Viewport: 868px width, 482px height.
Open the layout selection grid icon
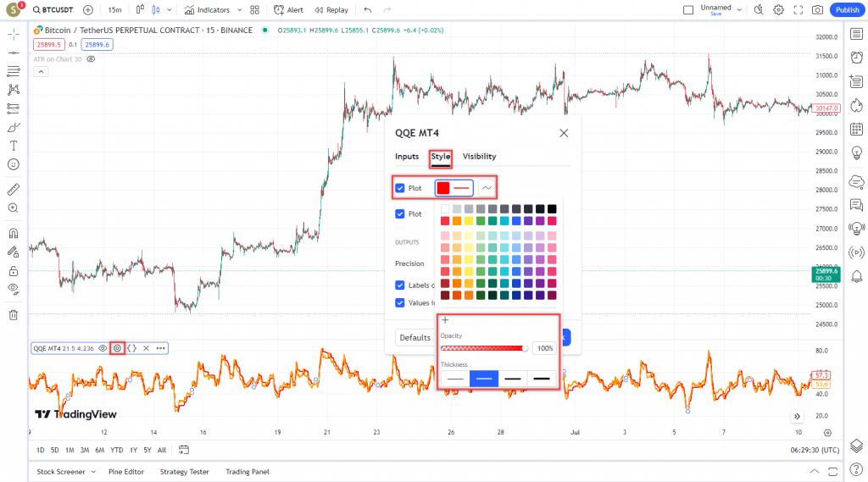[254, 10]
